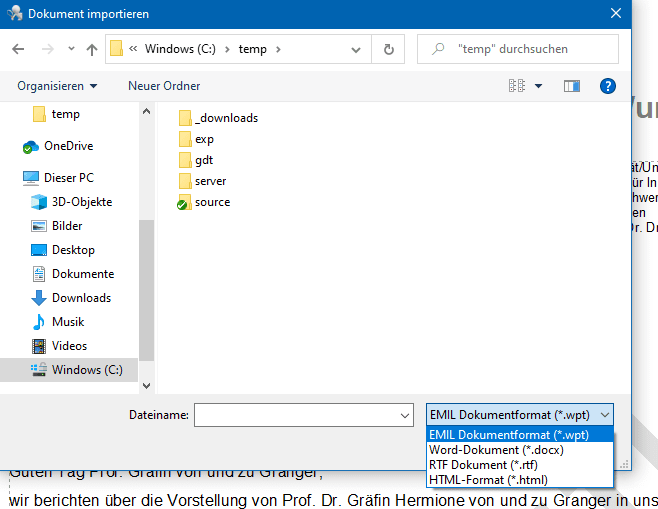This screenshot has width=658, height=509.
Task: Select OneDrive in the navigation pane
Action: pos(68,146)
